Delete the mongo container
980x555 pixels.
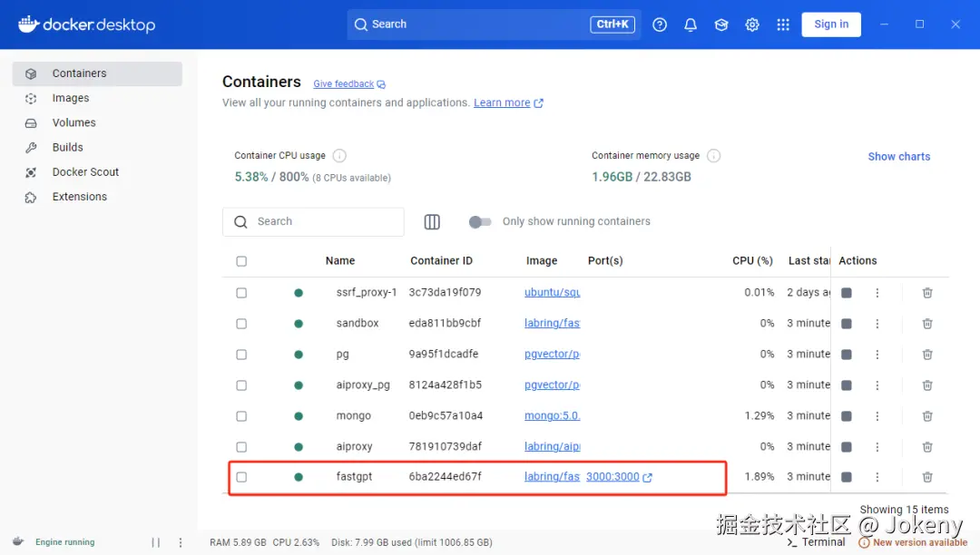[926, 415]
